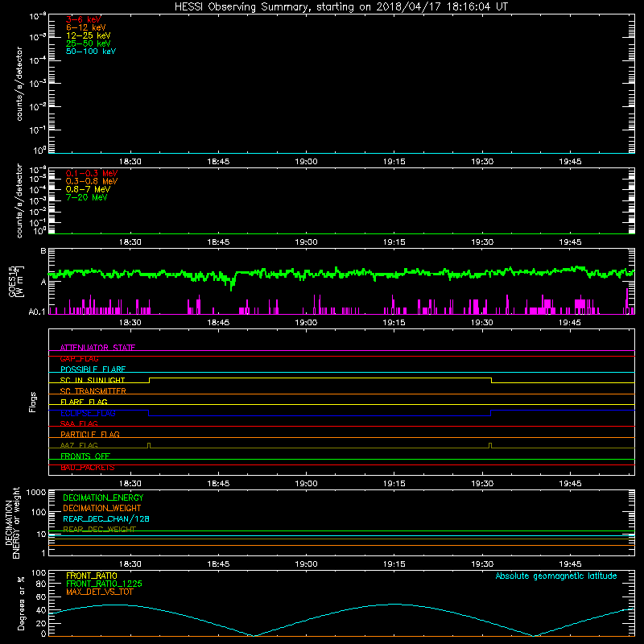Click the Degrees or % axis title
Image resolution: width=644 pixels, height=644 pixels.
point(21,603)
